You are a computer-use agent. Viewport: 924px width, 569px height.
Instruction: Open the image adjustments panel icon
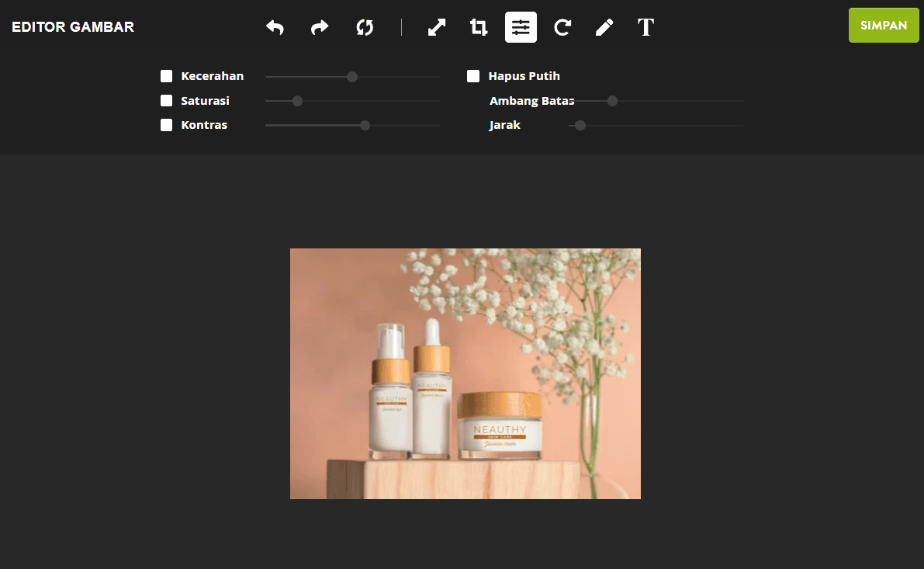(520, 26)
